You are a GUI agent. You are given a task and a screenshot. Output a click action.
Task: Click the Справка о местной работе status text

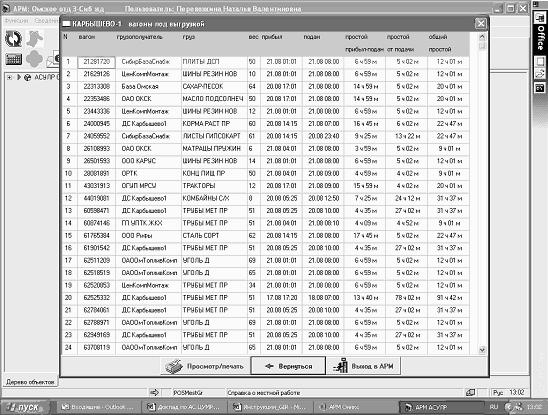pyautogui.click(x=264, y=393)
